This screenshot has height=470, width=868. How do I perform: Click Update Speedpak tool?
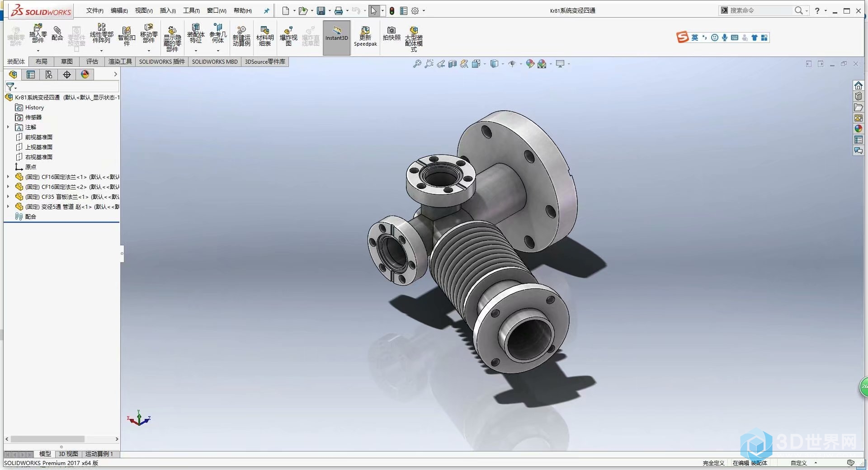365,36
